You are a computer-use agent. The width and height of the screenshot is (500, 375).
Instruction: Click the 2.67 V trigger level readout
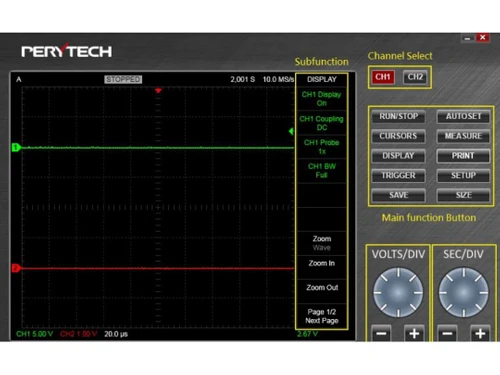[308, 334]
